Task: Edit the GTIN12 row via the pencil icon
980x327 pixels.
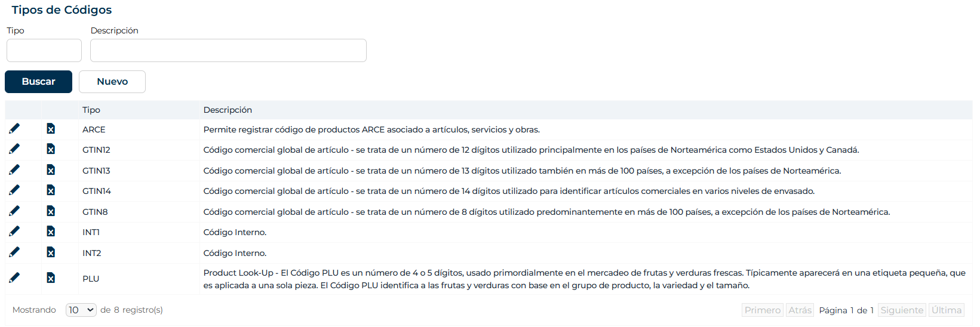Action: (14, 149)
